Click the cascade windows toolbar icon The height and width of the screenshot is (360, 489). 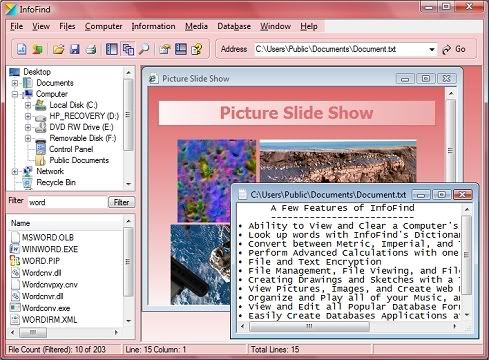pos(128,49)
